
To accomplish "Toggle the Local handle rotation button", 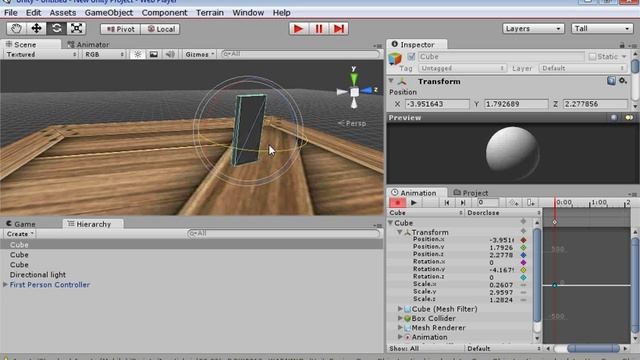I will coord(160,29).
